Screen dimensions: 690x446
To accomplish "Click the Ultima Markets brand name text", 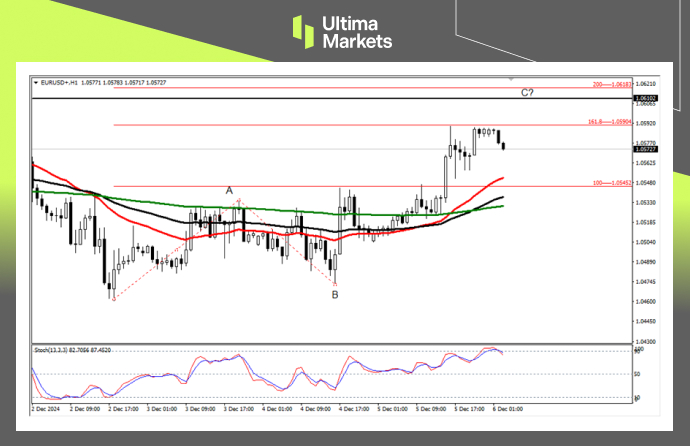I will tap(359, 31).
